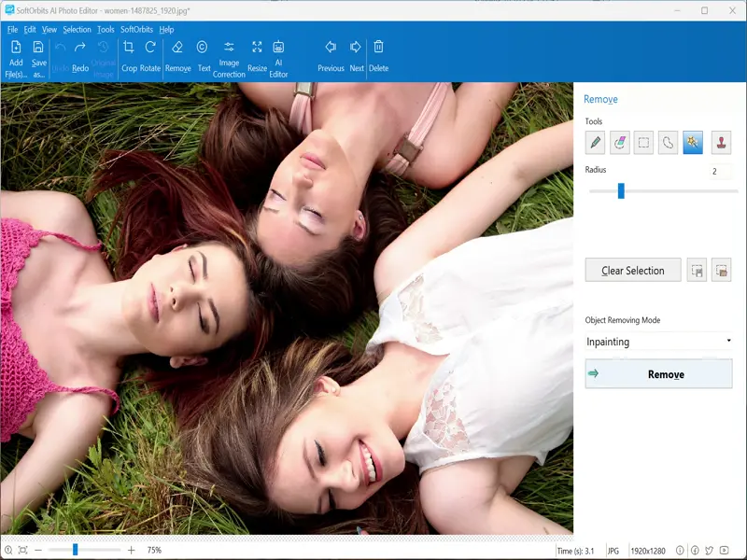Click the Save as toolbar icon
The image size is (747, 560).
click(38, 59)
